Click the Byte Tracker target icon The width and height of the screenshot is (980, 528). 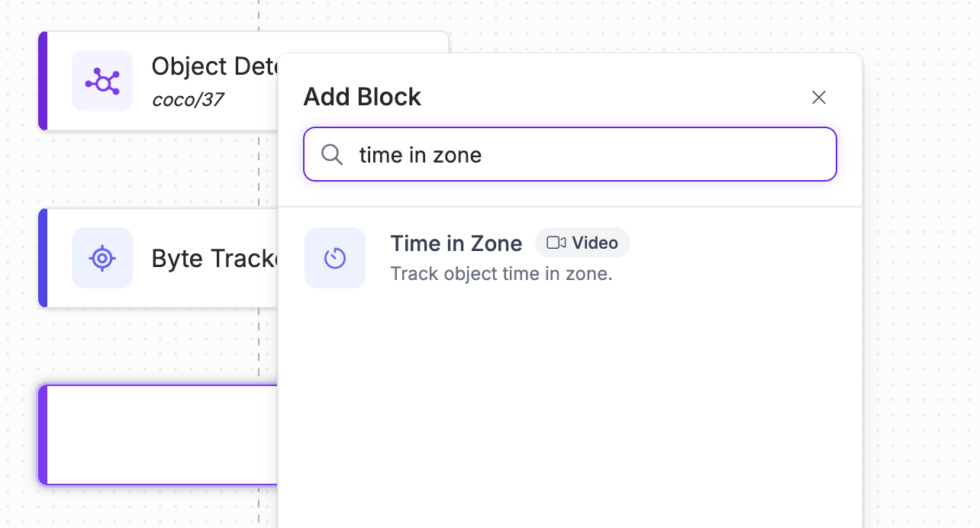(x=102, y=258)
